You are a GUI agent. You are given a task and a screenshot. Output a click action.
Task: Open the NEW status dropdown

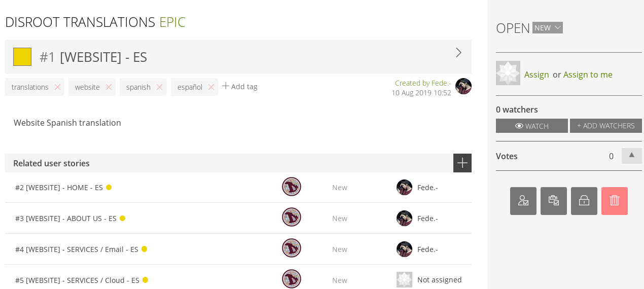pos(547,28)
